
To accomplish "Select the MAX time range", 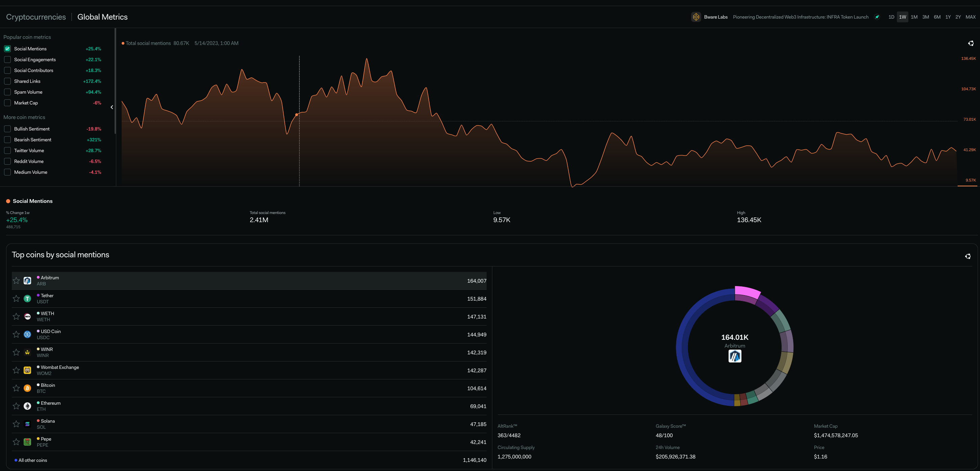I will (970, 17).
